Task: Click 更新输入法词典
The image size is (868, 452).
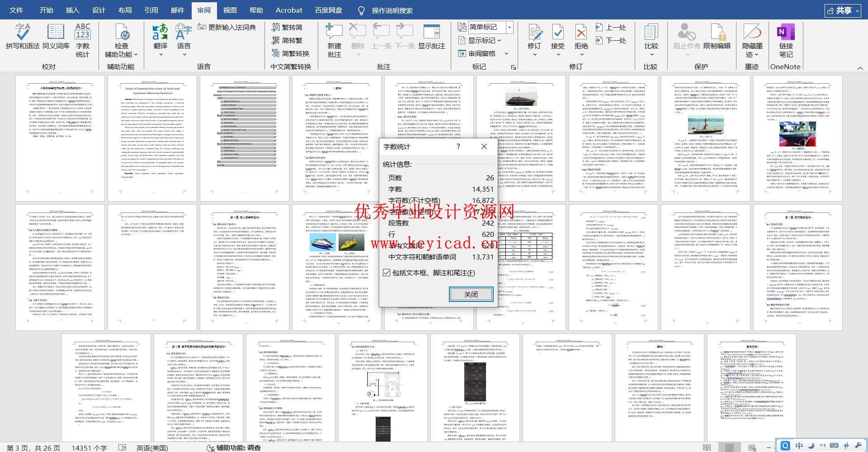Action: [x=227, y=27]
